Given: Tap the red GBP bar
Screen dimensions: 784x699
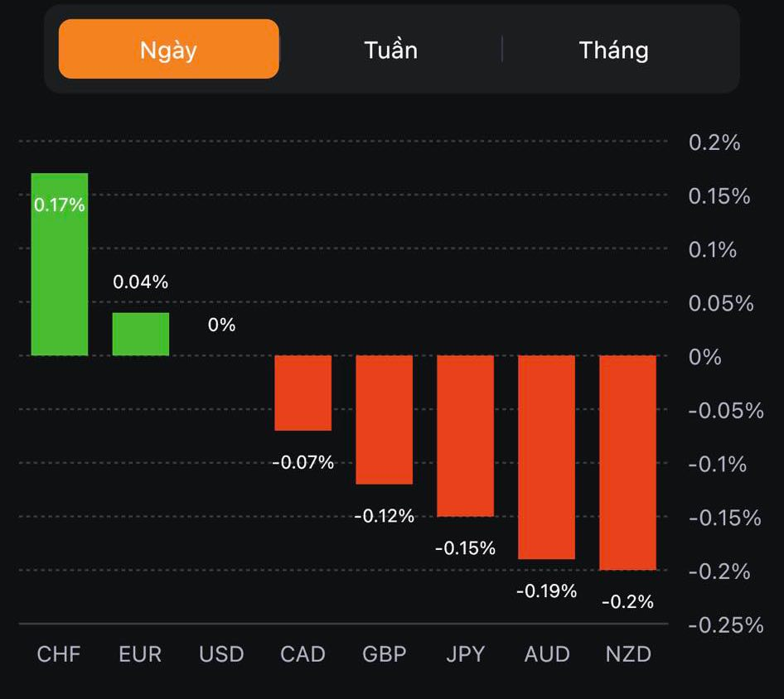Looking at the screenshot, I should pyautogui.click(x=385, y=419).
